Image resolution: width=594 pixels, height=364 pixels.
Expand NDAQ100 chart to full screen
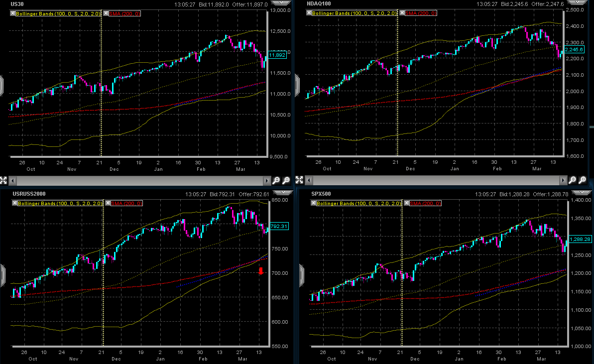point(299,180)
